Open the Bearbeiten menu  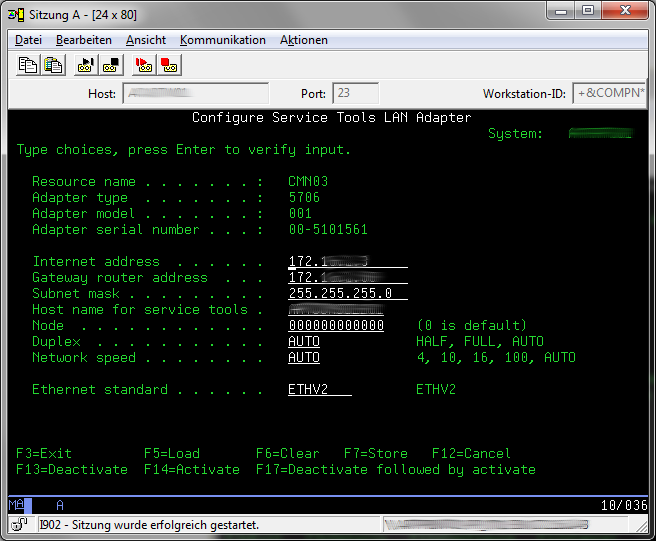[x=84, y=40]
